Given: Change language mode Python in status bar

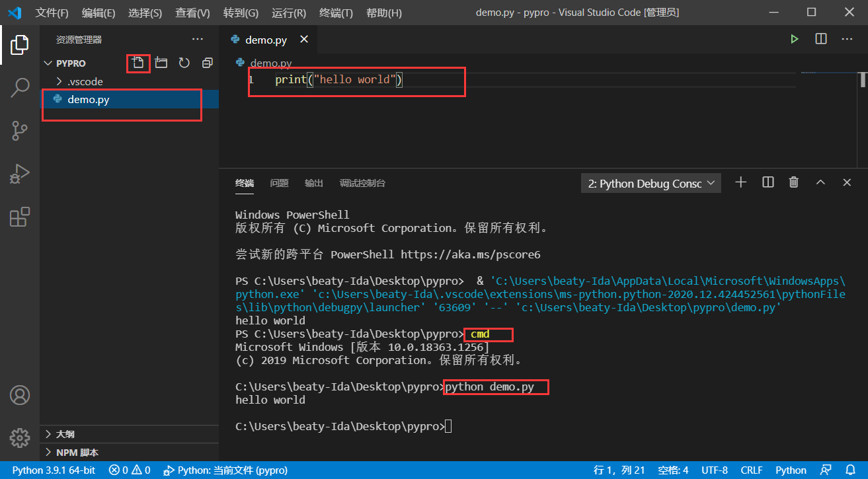Looking at the screenshot, I should (x=791, y=470).
